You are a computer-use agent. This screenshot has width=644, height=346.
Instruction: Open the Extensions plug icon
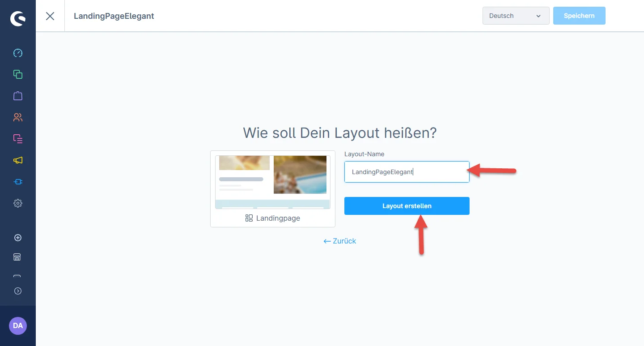[x=18, y=182]
